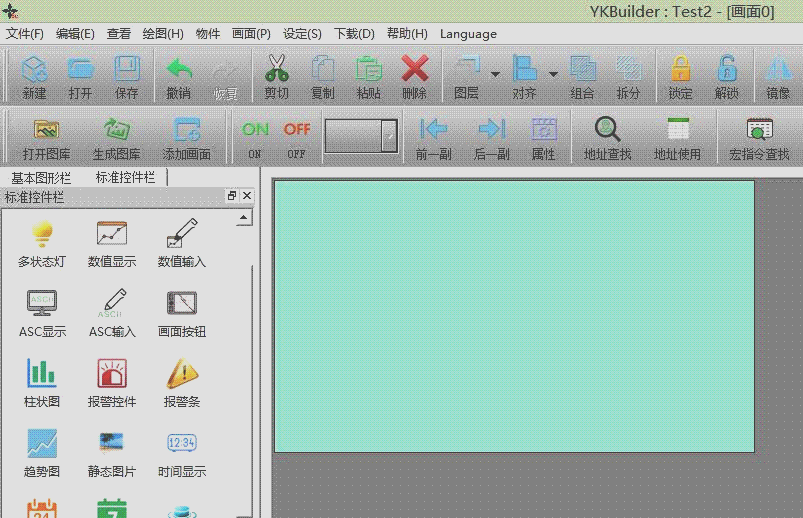Switch to the basic shapes (基本图形栏) tab
The image size is (803, 518).
tap(42, 177)
